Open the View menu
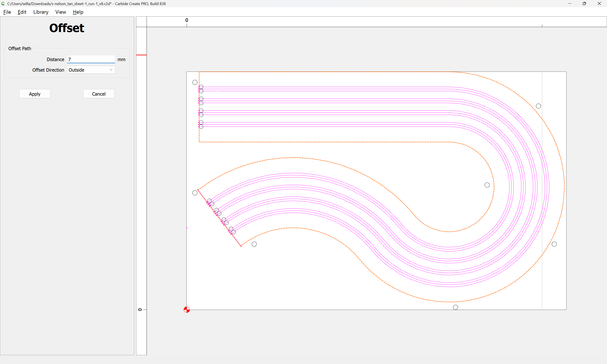 tap(60, 12)
